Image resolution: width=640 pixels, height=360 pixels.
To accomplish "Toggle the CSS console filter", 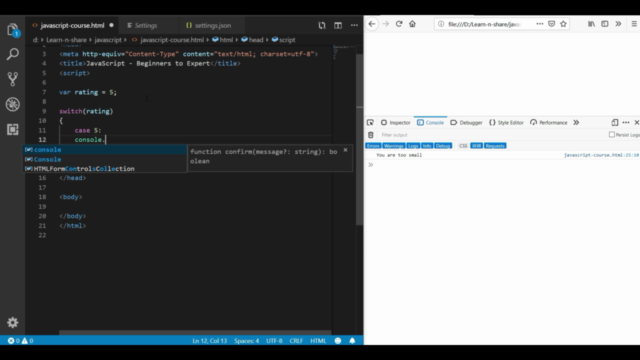I will 463,146.
